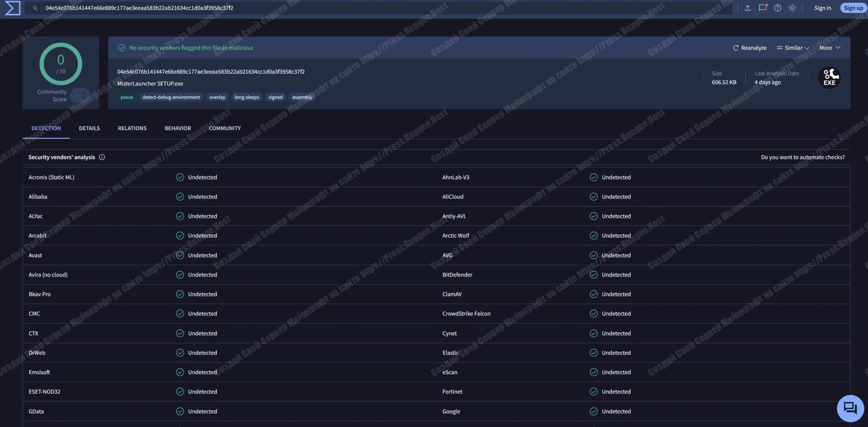Click the Fortinet undetected check icon
This screenshot has height=427, width=868.
pyautogui.click(x=594, y=392)
